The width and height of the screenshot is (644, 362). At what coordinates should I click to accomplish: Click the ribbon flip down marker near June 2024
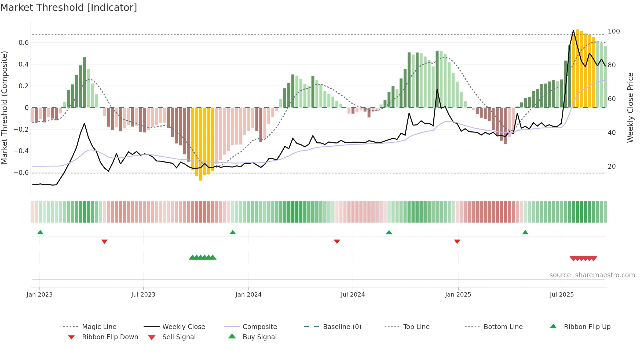(337, 242)
